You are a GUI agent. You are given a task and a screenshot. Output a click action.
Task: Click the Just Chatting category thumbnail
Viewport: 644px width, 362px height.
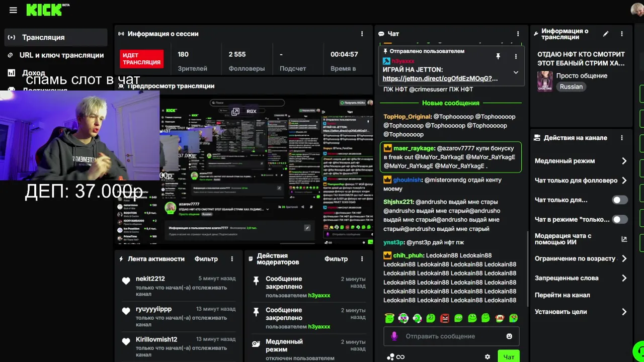545,81
